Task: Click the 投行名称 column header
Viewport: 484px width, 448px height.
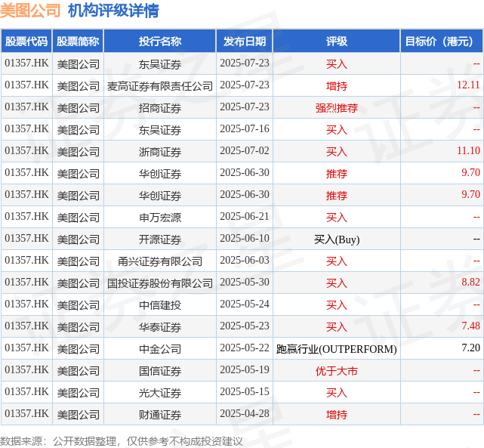Action: click(160, 41)
